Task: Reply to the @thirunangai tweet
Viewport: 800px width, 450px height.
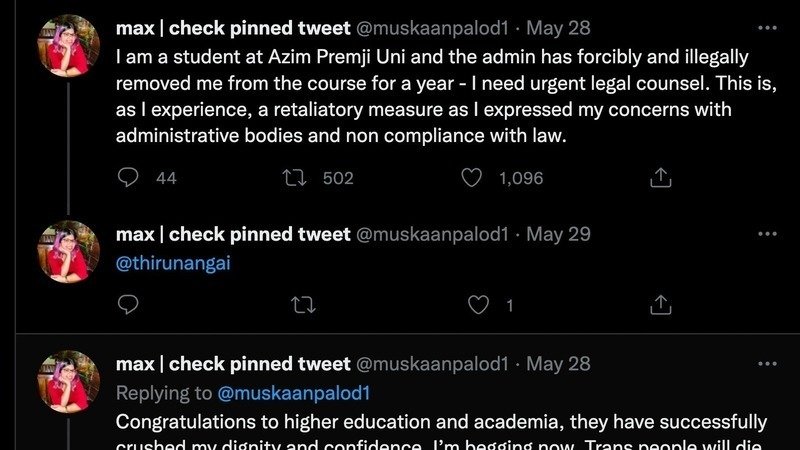Action: click(x=128, y=304)
